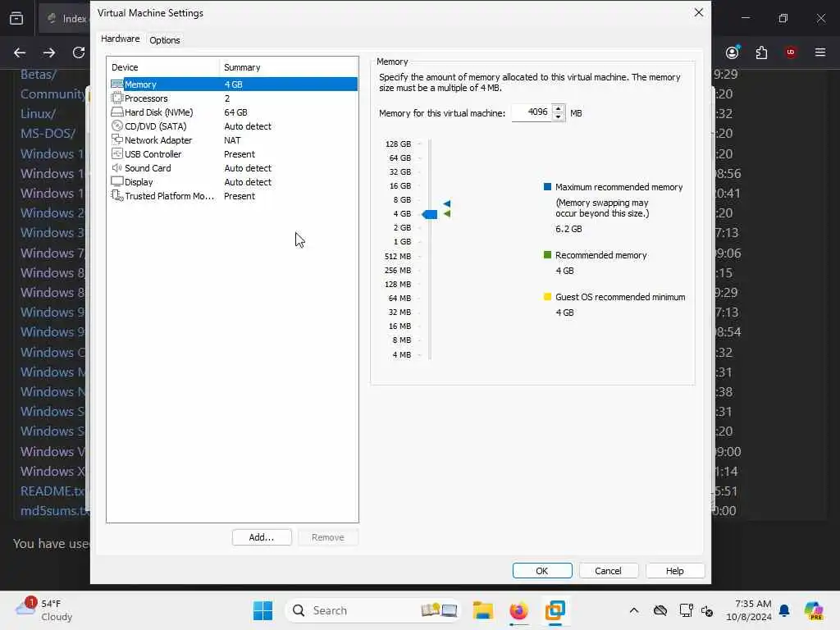This screenshot has width=840, height=630.
Task: Click the browser forward arrow
Action: click(48, 52)
